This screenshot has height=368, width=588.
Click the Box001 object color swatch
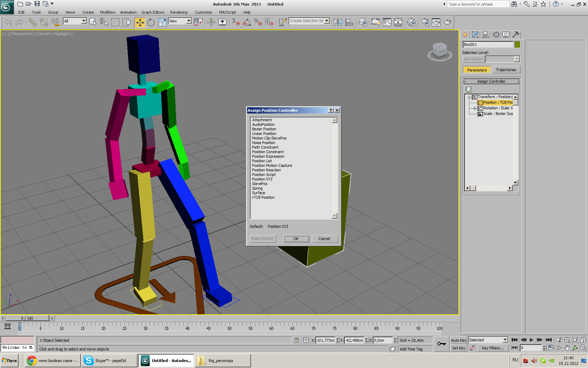[x=517, y=45]
